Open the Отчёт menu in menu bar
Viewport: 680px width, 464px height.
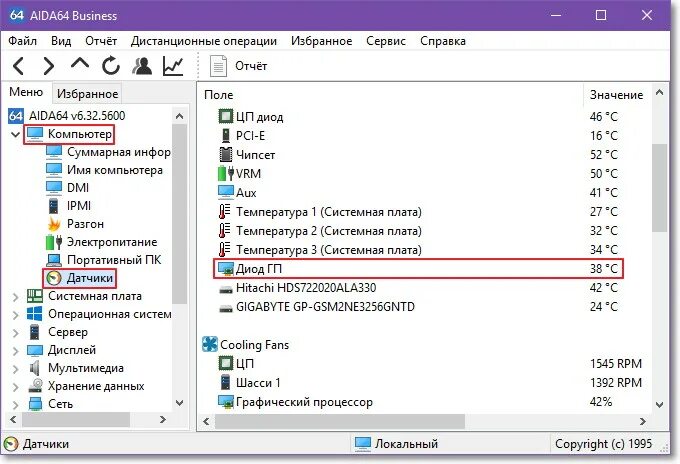click(x=101, y=41)
